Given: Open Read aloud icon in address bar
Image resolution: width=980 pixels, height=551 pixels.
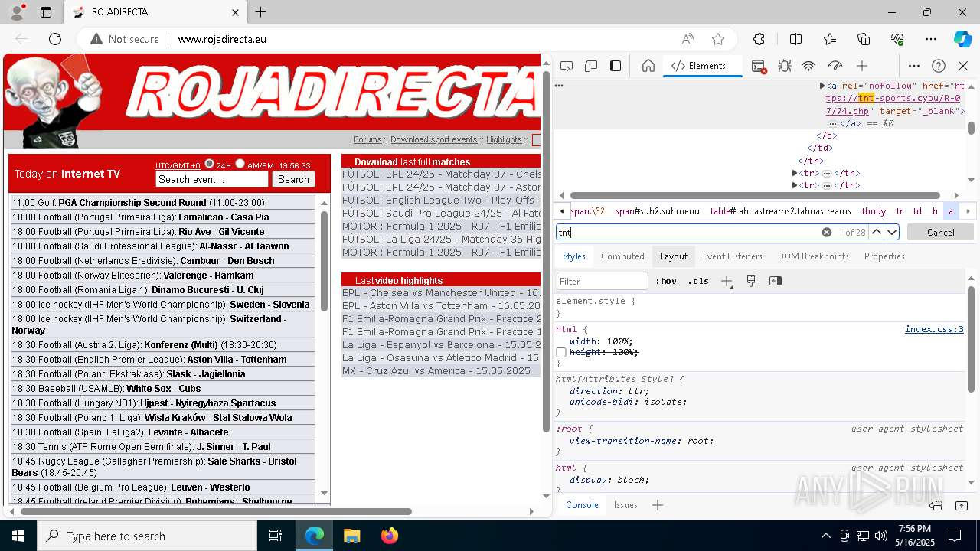Looking at the screenshot, I should tap(688, 39).
